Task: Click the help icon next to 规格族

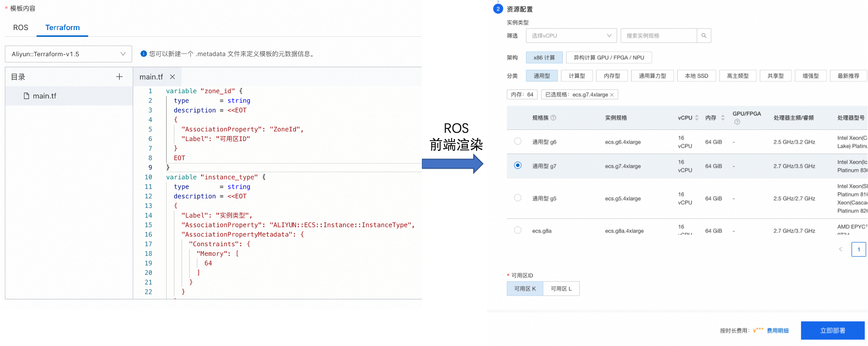Action: coord(554,118)
